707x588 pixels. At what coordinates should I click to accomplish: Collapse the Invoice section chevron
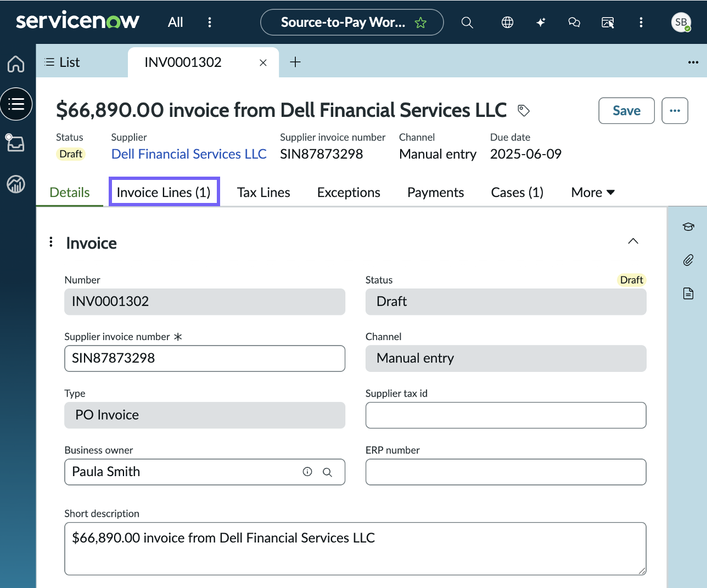[x=633, y=241]
